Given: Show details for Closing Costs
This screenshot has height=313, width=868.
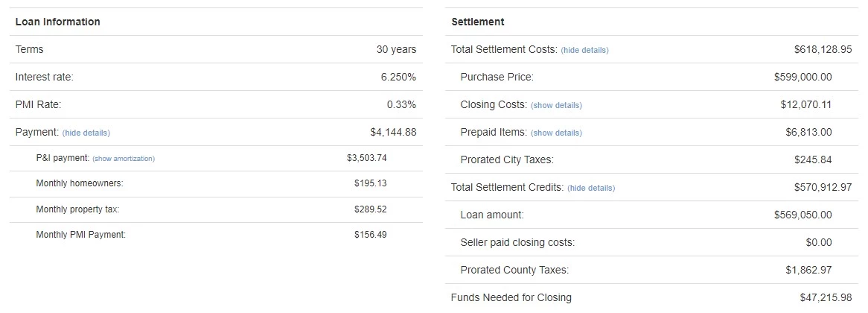Looking at the screenshot, I should click(x=556, y=105).
